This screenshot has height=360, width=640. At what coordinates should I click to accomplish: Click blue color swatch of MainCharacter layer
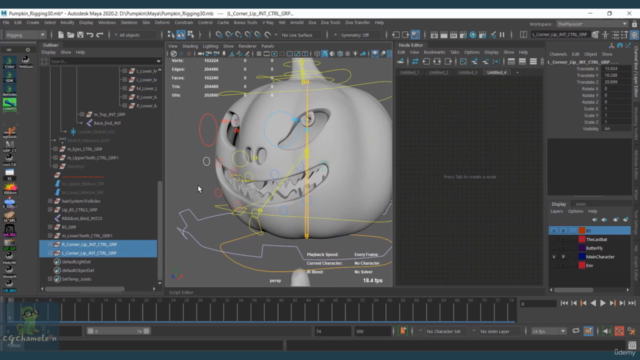(582, 257)
